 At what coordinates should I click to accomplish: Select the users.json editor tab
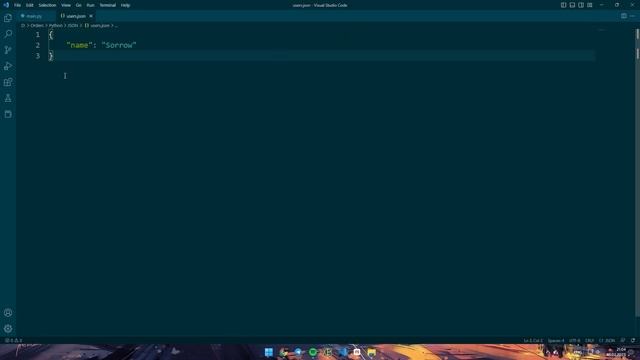76,16
